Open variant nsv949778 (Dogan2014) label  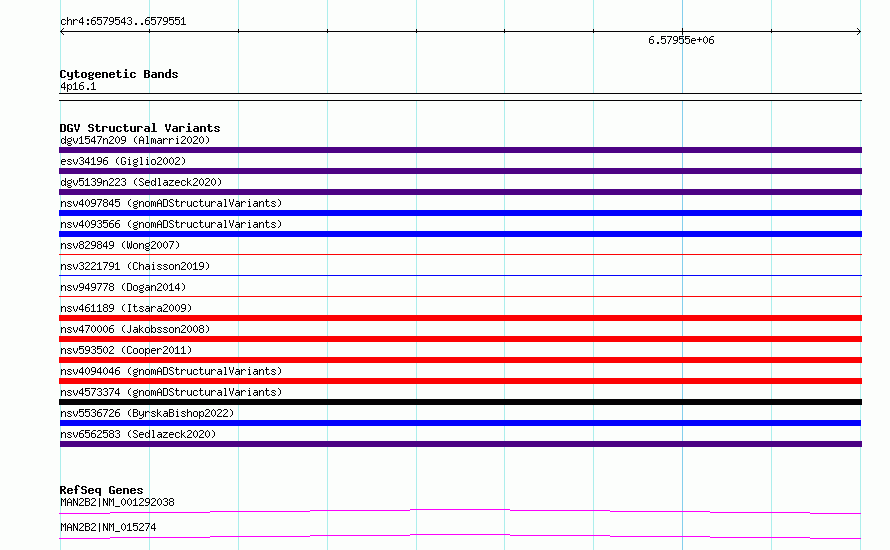click(x=123, y=287)
